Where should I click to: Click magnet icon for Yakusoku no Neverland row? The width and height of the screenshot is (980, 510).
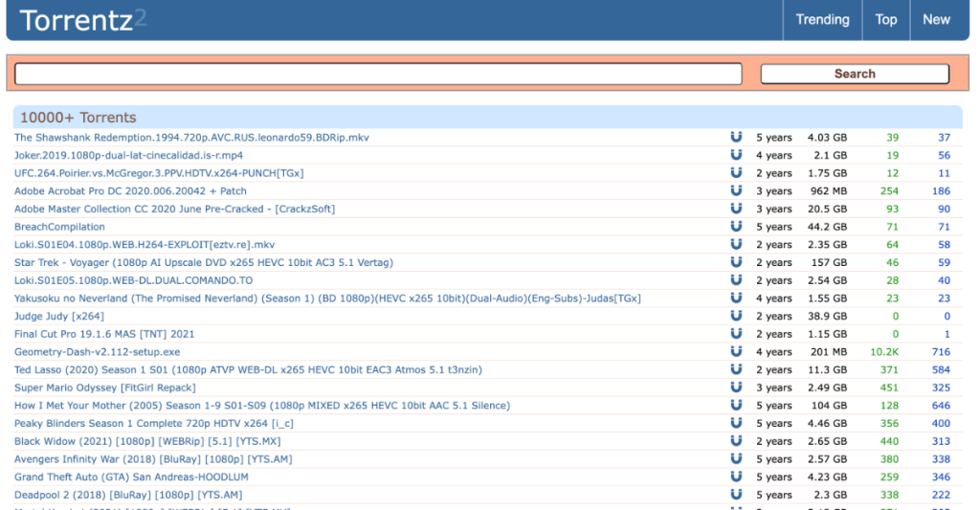pos(736,298)
